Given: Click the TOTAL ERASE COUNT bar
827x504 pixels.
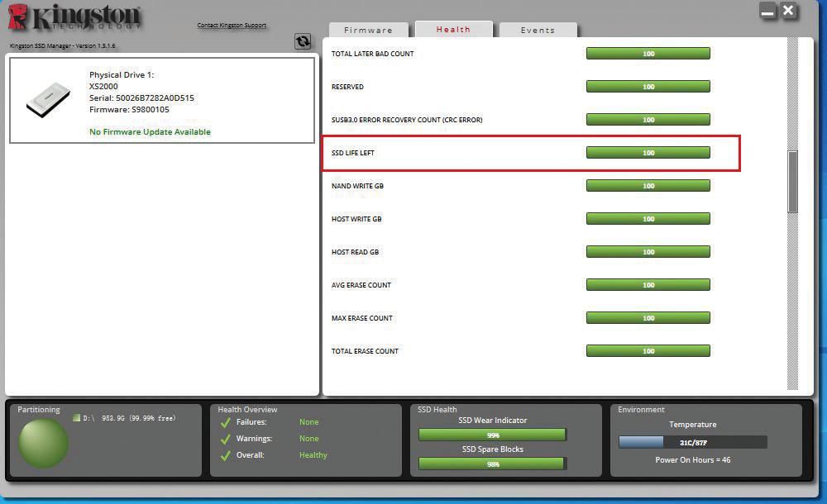Looking at the screenshot, I should coord(648,350).
